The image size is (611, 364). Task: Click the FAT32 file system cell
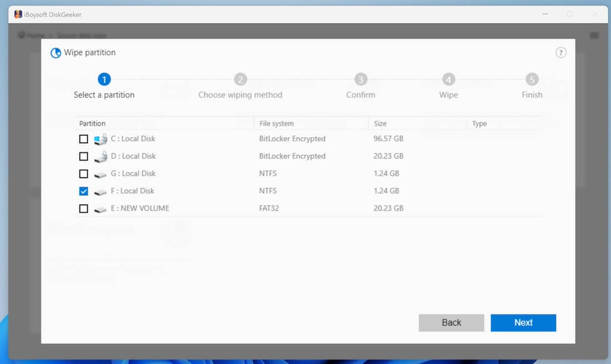pos(269,208)
